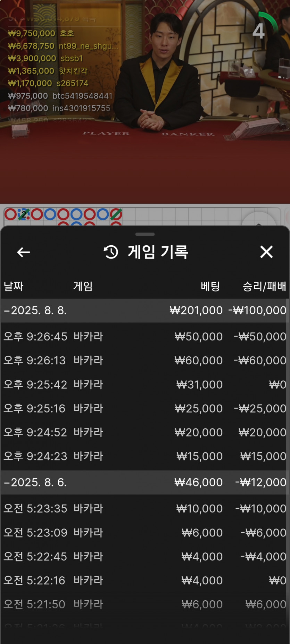Click the history clock icon beside 게임 기록
The height and width of the screenshot is (644, 290).
pos(111,252)
